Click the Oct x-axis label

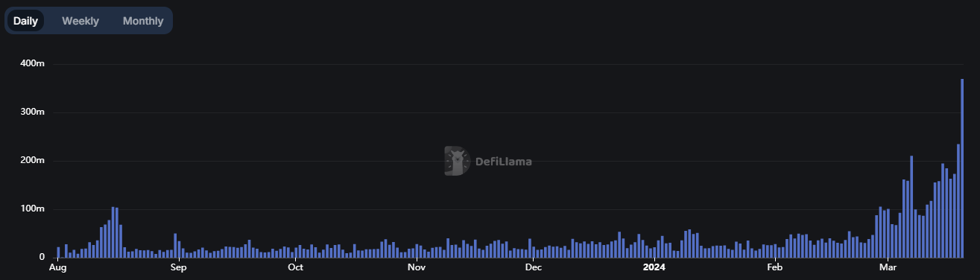coord(295,267)
